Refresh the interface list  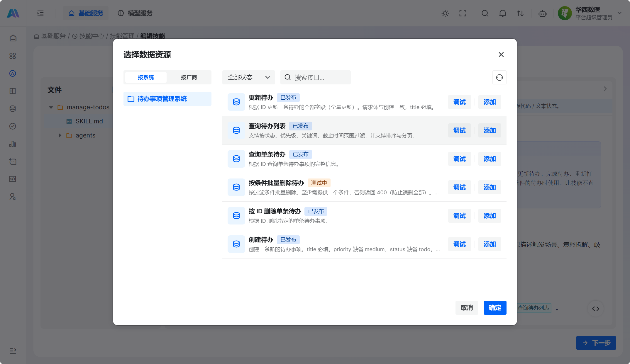(x=499, y=77)
